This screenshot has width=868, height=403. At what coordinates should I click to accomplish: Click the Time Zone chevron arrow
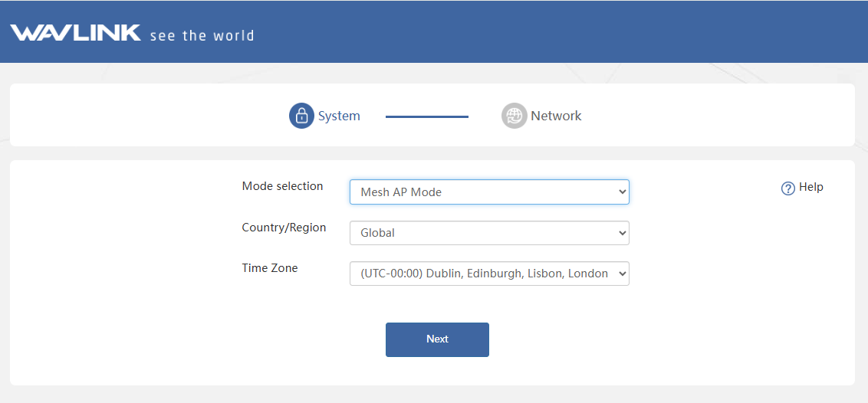(x=622, y=273)
